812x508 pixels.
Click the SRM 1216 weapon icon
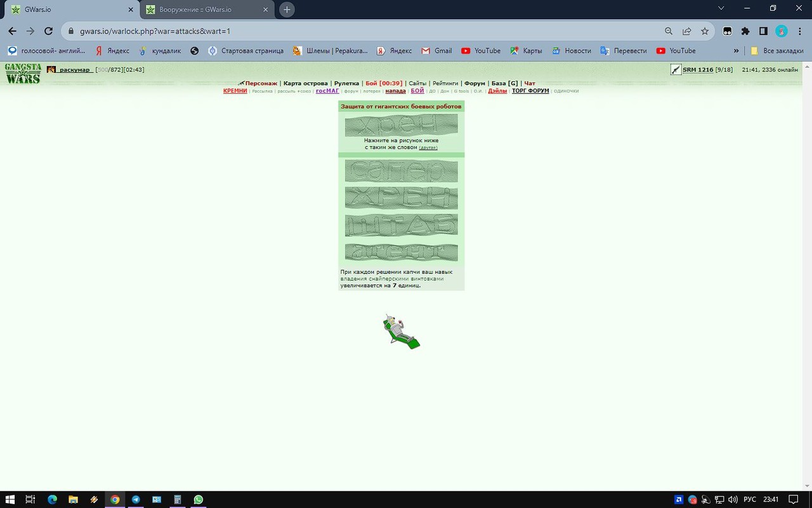click(676, 70)
